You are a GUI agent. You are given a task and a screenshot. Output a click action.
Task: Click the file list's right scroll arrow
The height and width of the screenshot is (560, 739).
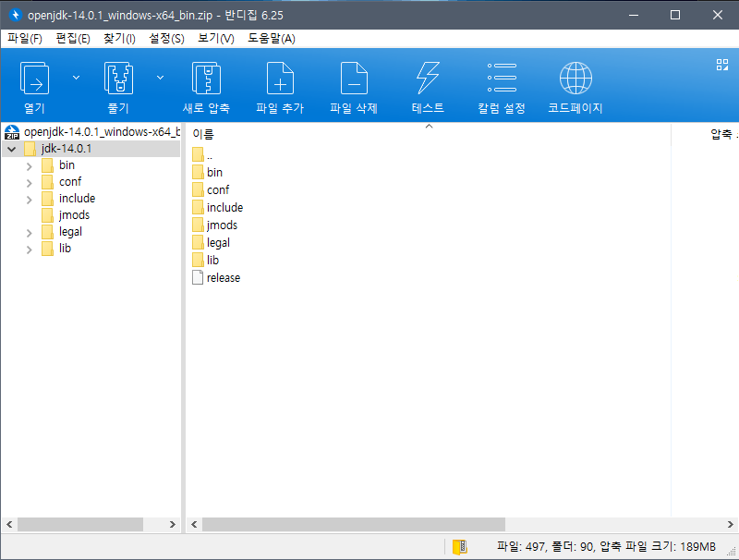[x=730, y=524]
